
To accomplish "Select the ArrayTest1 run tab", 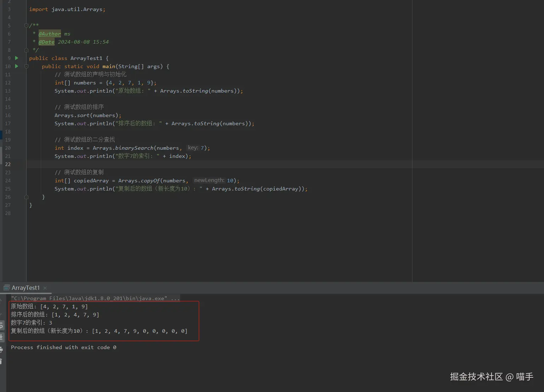I will point(26,288).
